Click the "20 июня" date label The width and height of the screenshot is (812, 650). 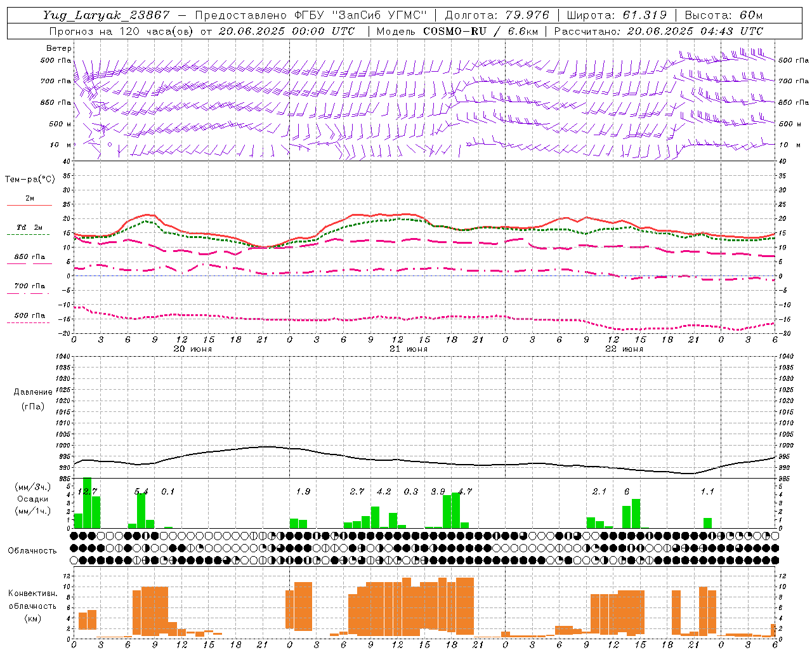click(x=193, y=349)
